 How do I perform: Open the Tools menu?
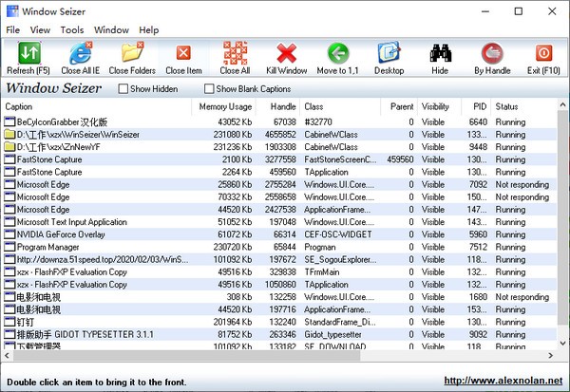(72, 30)
